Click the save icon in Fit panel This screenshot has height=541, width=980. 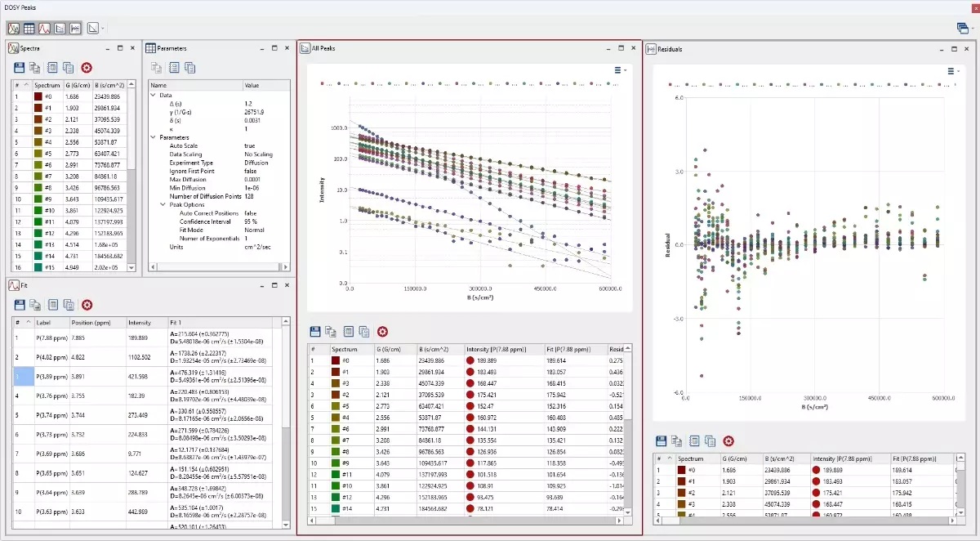[20, 305]
